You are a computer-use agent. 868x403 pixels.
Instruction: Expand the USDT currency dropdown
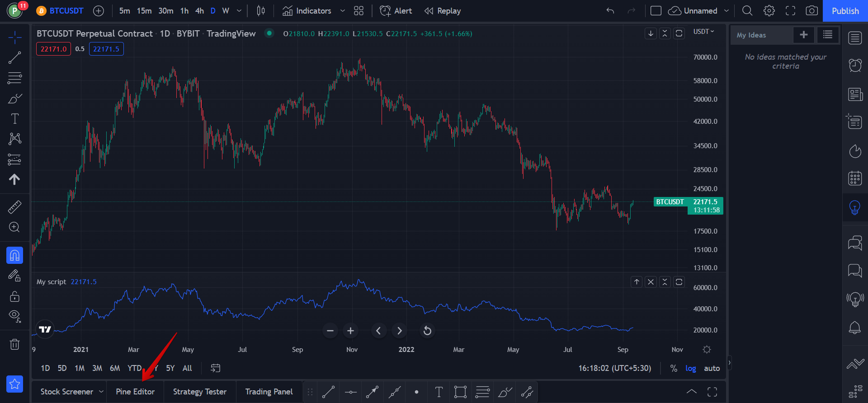click(x=704, y=32)
